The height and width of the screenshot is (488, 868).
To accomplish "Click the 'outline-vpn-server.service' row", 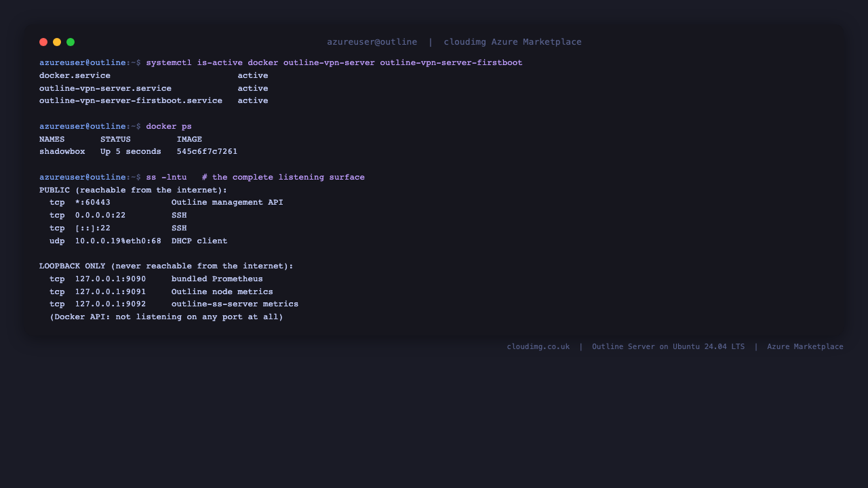I will (154, 89).
